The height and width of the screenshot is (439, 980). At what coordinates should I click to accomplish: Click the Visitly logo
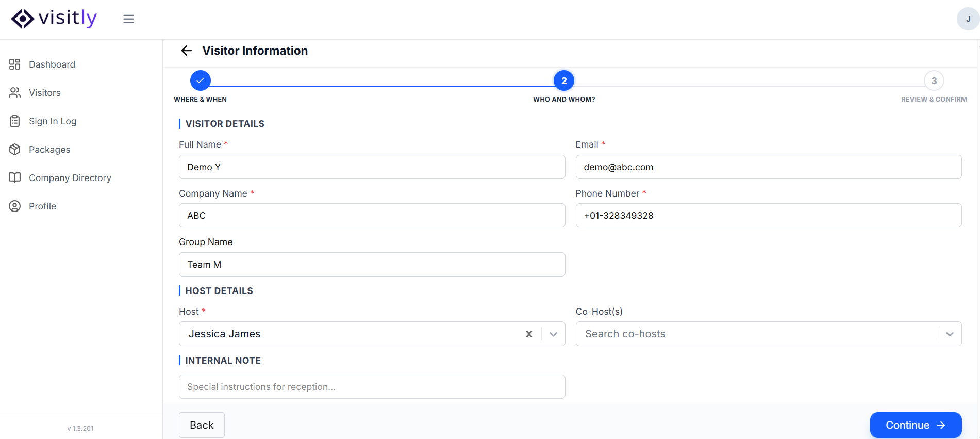(54, 19)
